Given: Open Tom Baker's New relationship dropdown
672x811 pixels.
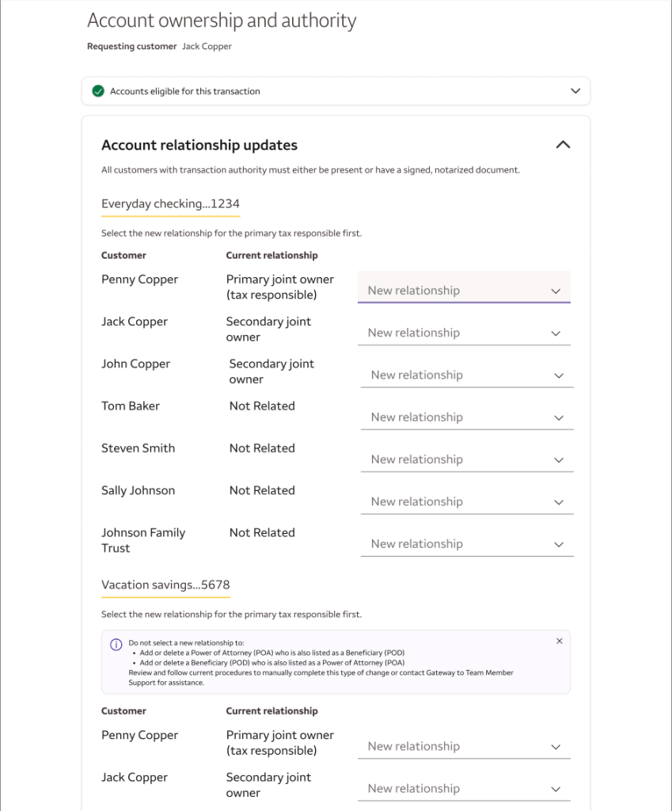Looking at the screenshot, I should 466,417.
